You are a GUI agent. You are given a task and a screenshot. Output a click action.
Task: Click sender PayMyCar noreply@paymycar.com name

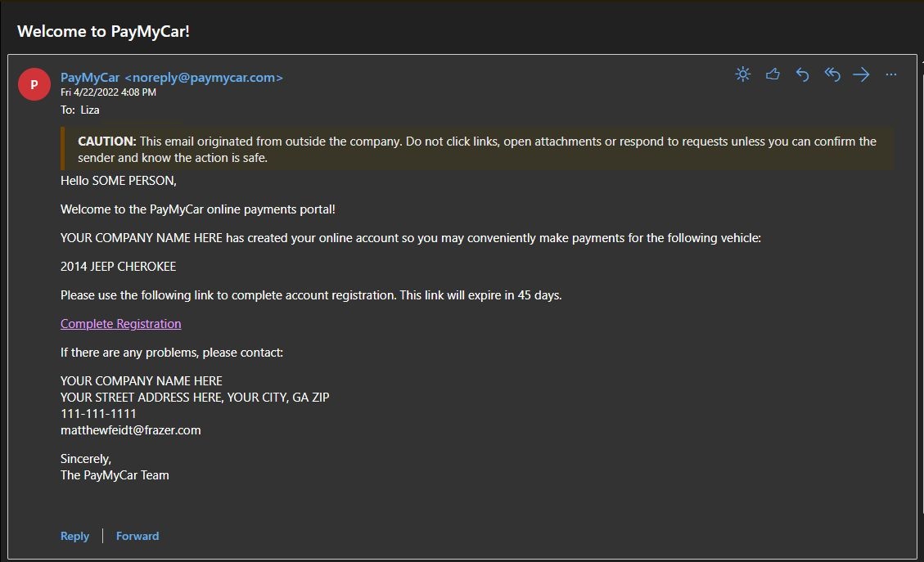tap(172, 77)
